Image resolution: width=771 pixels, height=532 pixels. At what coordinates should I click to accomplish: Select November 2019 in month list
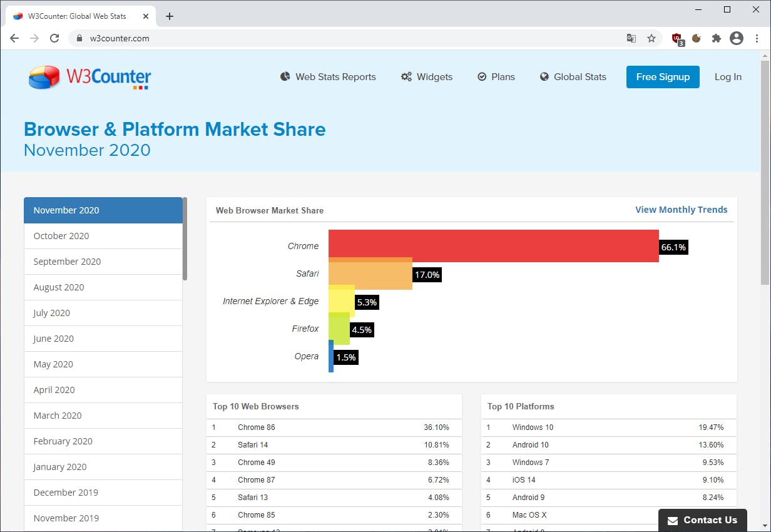coord(103,518)
